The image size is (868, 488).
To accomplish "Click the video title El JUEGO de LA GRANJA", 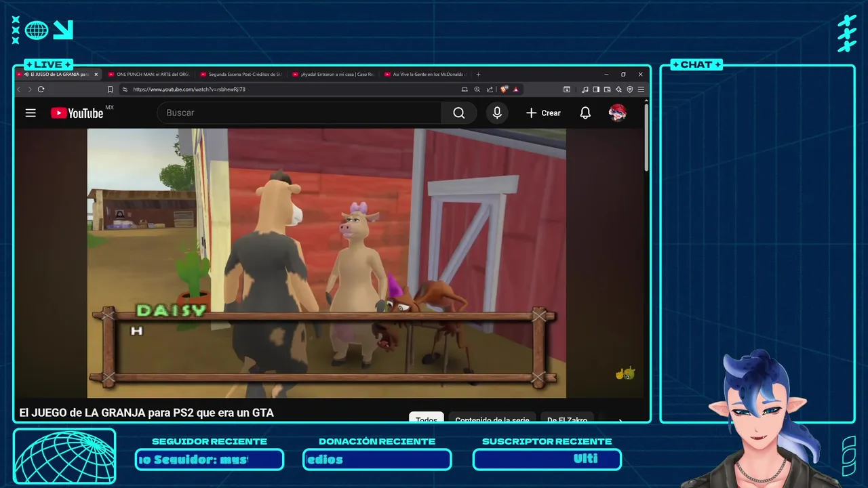I will click(146, 413).
